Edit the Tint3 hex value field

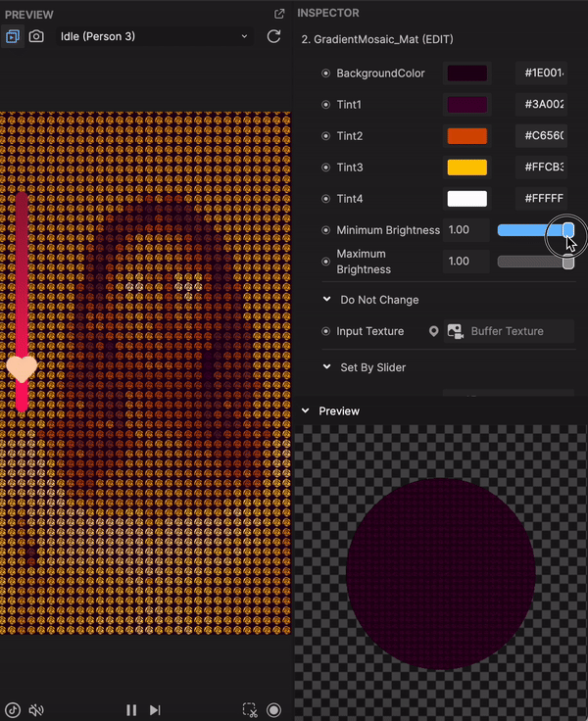click(x=542, y=168)
